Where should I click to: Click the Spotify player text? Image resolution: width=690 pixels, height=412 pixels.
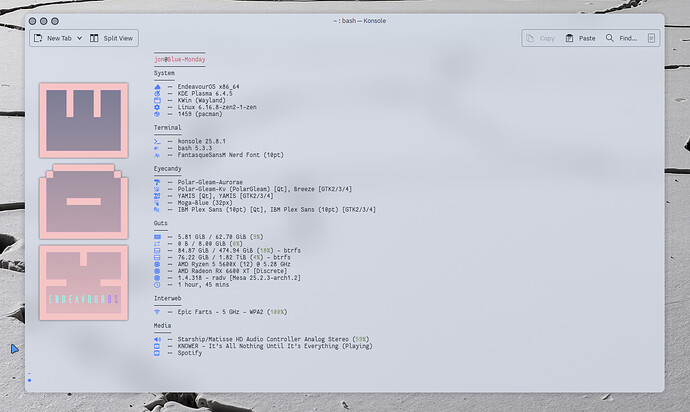[x=190, y=353]
